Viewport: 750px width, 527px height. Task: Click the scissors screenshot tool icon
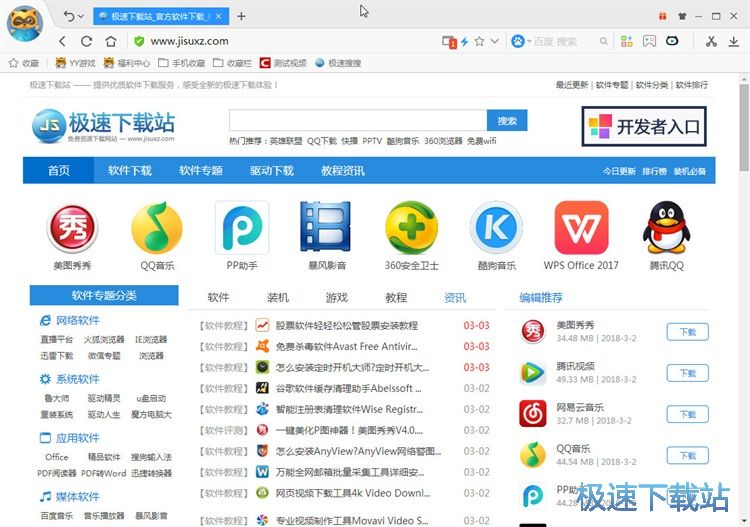point(711,42)
